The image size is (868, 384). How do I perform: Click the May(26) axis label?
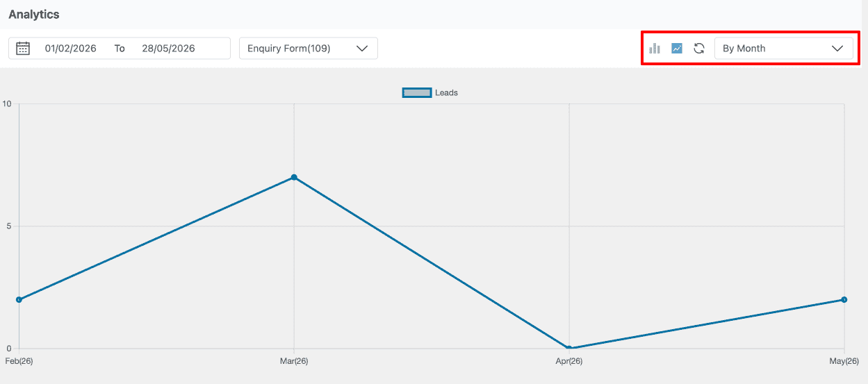click(x=843, y=361)
